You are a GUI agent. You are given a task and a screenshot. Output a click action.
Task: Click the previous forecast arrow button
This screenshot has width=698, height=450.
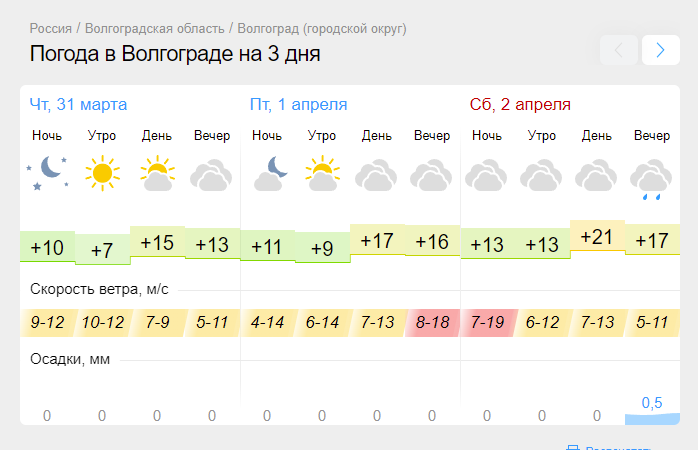point(619,50)
